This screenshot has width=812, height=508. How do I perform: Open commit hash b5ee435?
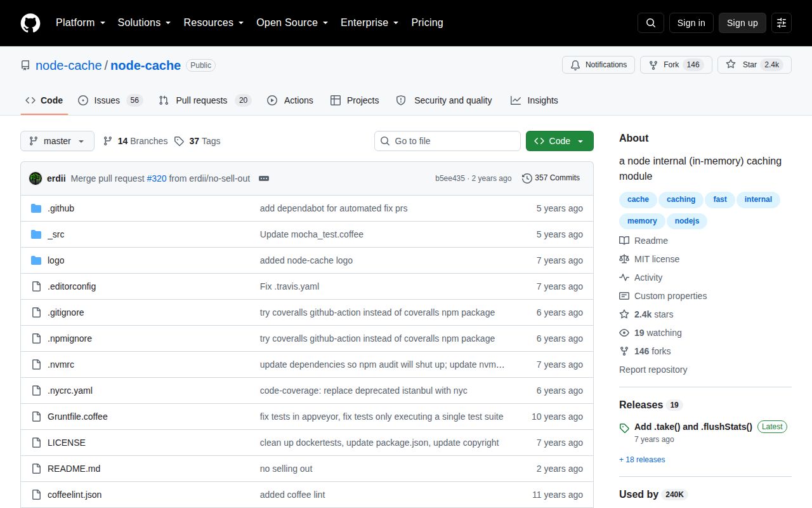point(450,178)
